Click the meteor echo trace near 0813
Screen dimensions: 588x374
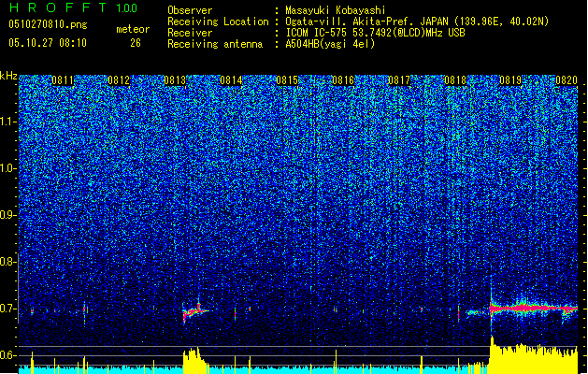[x=195, y=311]
